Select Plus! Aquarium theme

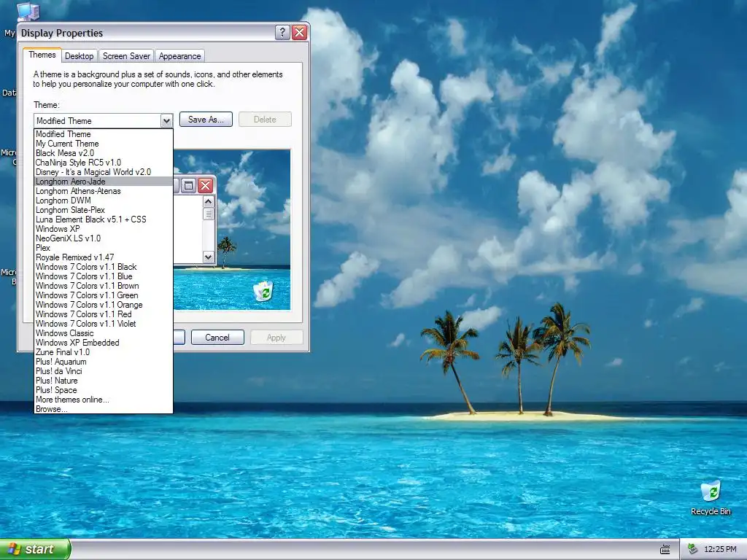[104, 362]
